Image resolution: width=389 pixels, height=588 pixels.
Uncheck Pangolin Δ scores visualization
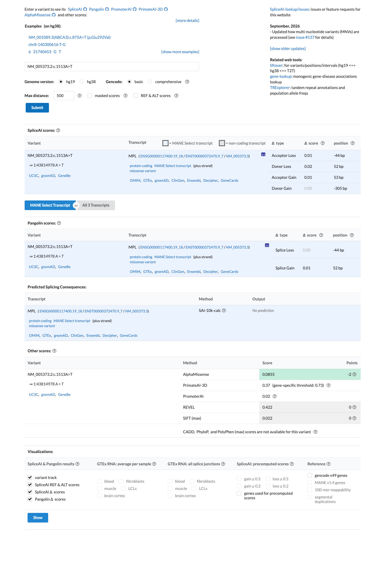(30, 499)
